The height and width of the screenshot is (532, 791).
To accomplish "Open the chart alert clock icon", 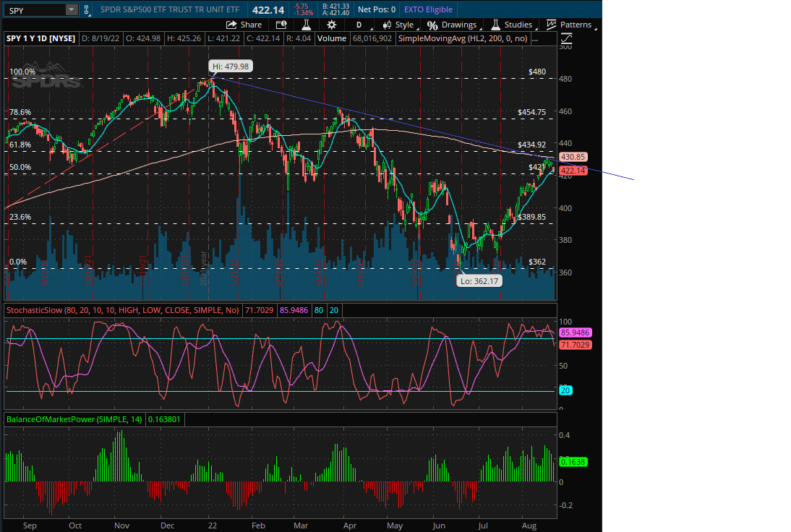I will pos(281,25).
